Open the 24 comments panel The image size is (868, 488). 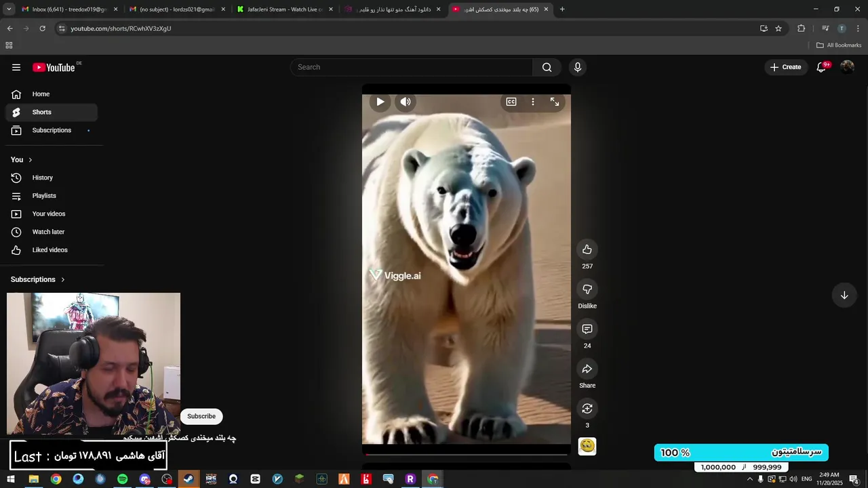[x=587, y=329]
